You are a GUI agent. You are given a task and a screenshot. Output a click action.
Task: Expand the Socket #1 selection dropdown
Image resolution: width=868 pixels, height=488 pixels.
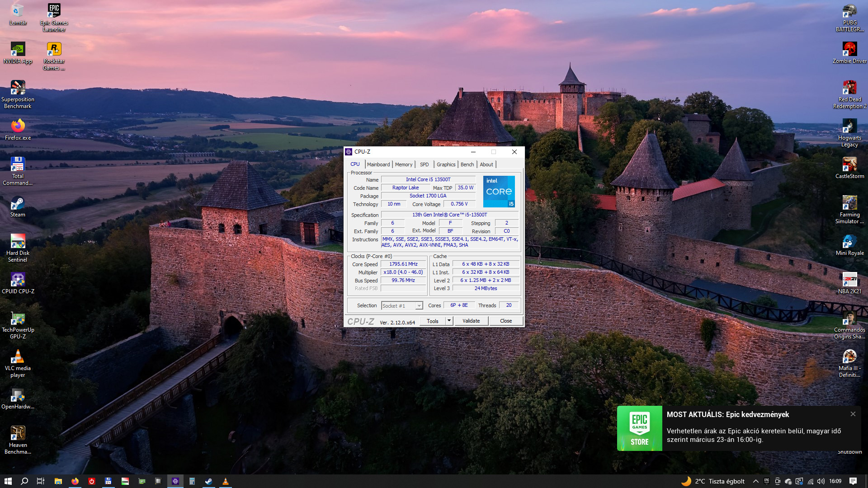419,306
